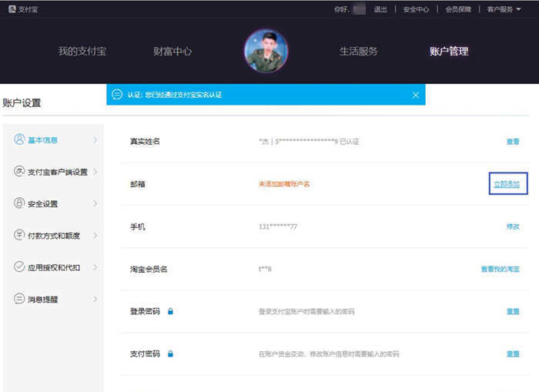Click the 退出 logout link
The width and height of the screenshot is (539, 392).
[380, 9]
